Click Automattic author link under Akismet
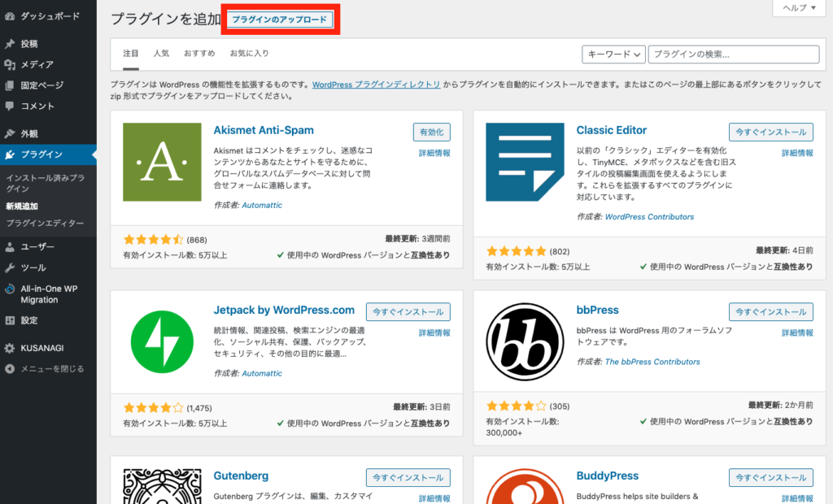Viewport: 833px width, 504px height. [262, 205]
